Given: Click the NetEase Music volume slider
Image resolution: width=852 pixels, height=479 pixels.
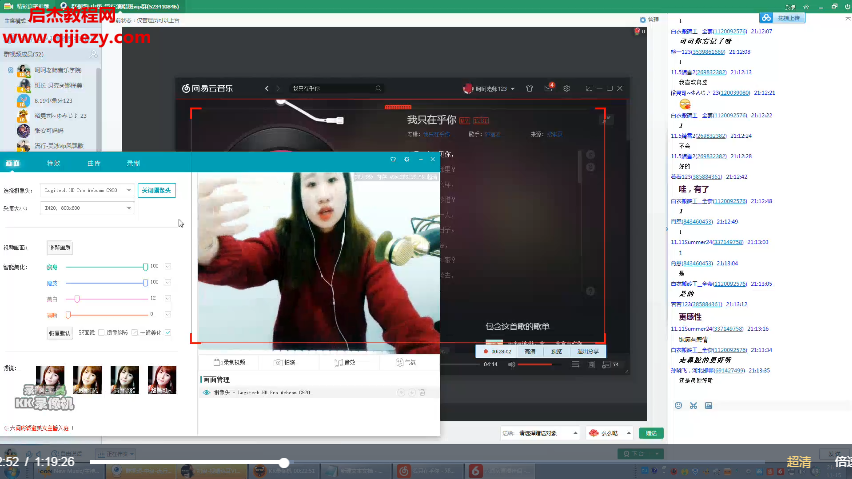Looking at the screenshot, I should pyautogui.click(x=538, y=364).
